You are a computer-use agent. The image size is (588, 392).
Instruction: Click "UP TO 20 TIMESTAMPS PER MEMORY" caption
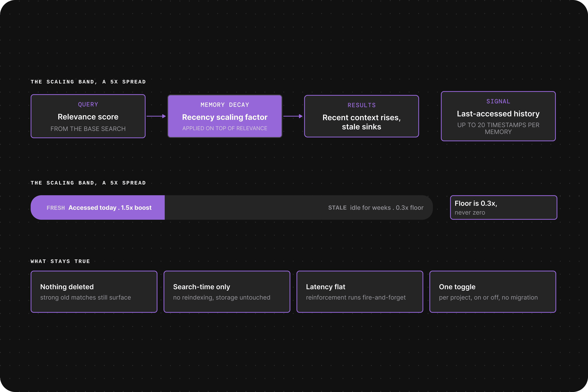(498, 128)
